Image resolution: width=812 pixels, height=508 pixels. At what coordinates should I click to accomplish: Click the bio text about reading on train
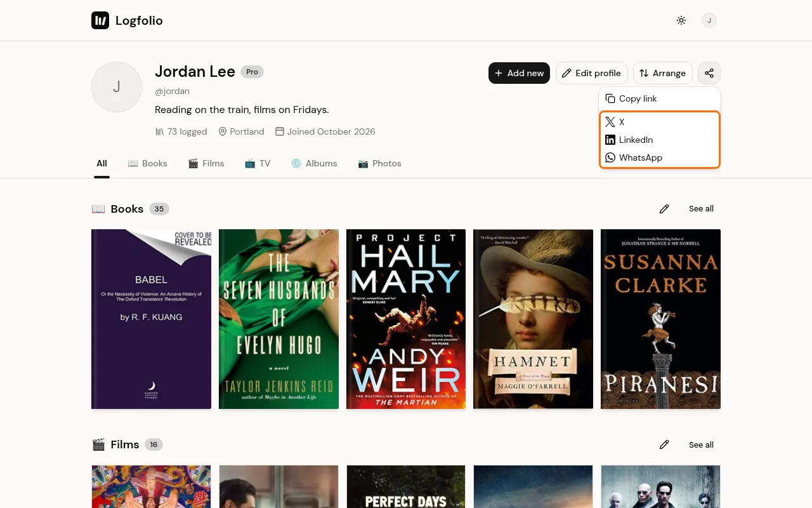(242, 110)
